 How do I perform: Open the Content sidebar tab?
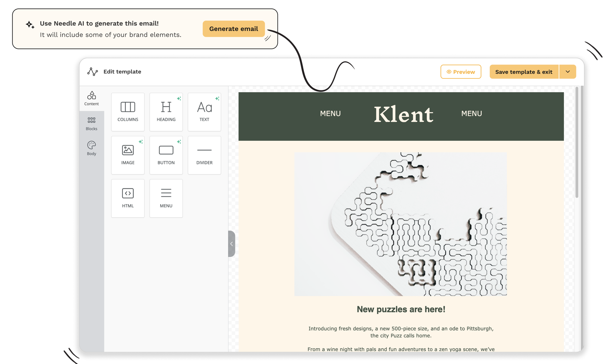pos(91,98)
